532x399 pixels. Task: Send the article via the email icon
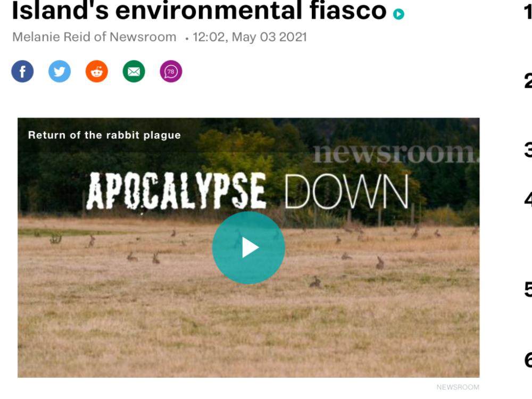pos(134,71)
